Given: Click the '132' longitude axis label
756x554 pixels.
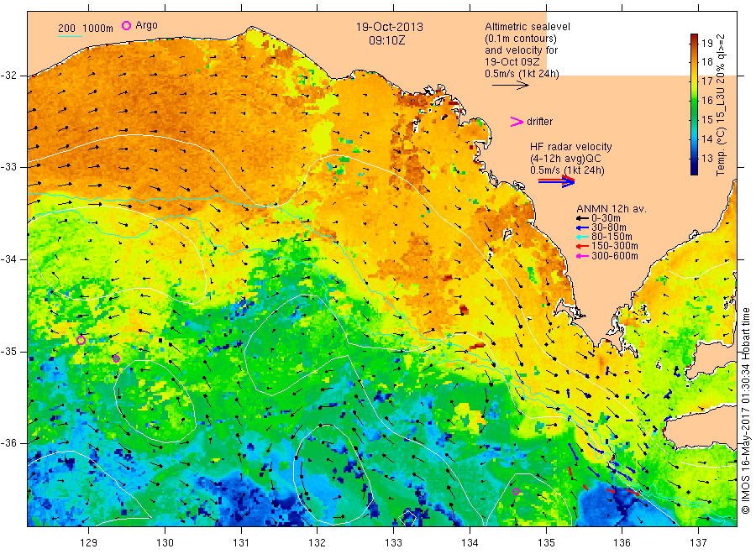Looking at the screenshot, I should point(318,543).
